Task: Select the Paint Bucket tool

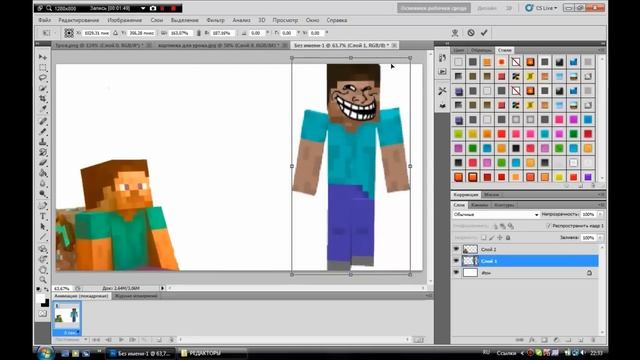Action: [x=42, y=173]
